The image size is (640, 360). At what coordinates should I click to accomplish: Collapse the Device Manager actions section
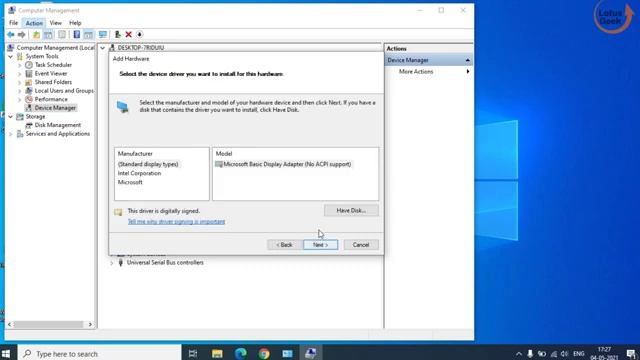pos(467,60)
